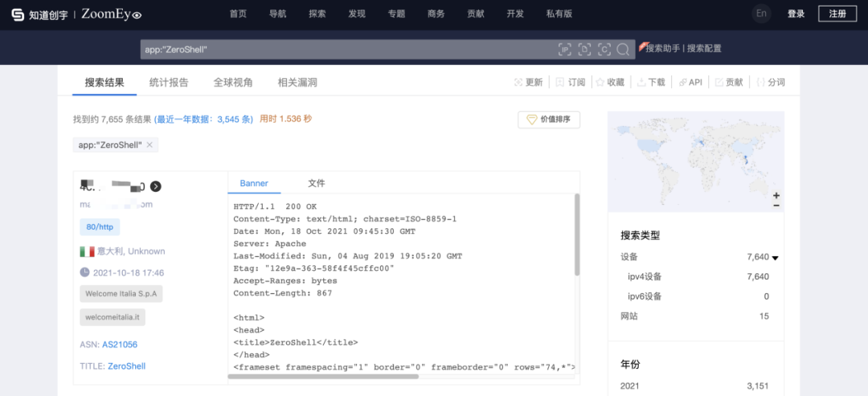The height and width of the screenshot is (396, 868).
Task: Click the 收藏 star icon
Action: coord(600,83)
